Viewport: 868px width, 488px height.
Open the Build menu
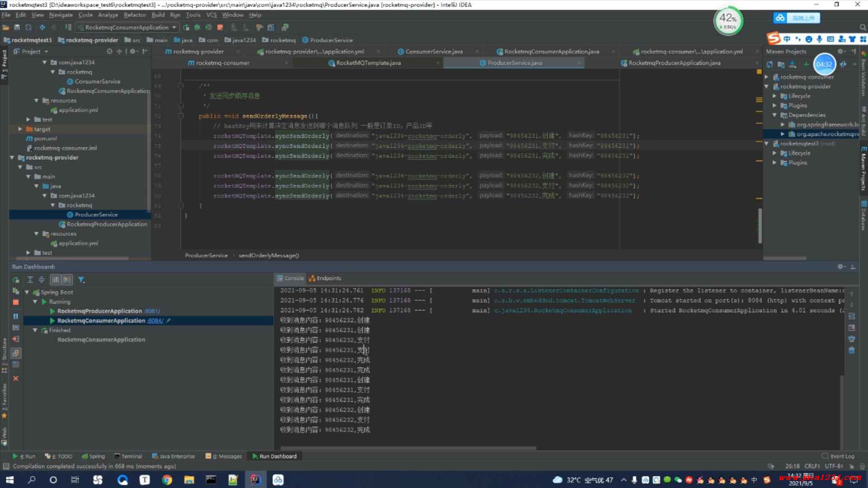tap(158, 15)
